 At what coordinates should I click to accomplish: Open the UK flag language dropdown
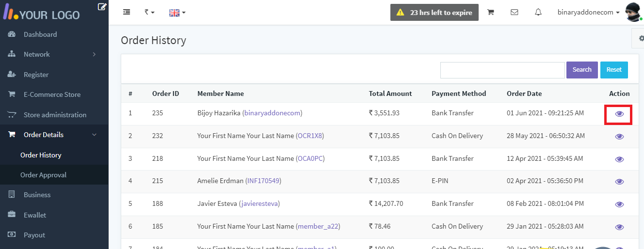[177, 13]
